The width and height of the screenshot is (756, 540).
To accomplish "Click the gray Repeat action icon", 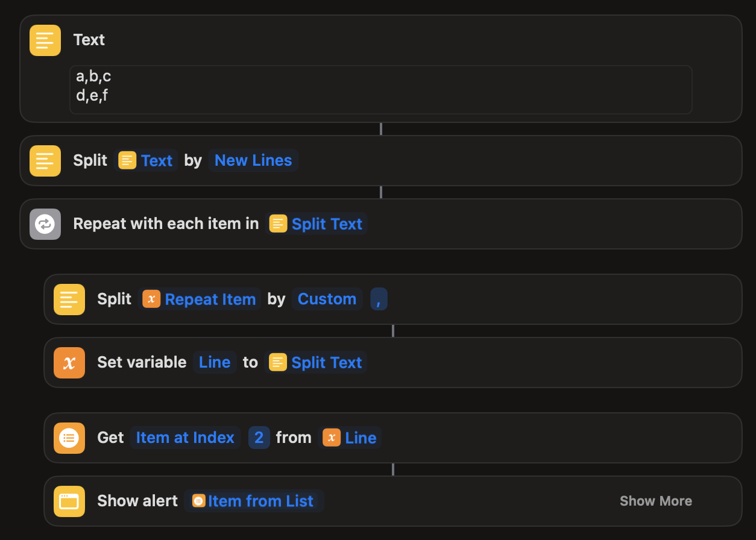I will (45, 224).
